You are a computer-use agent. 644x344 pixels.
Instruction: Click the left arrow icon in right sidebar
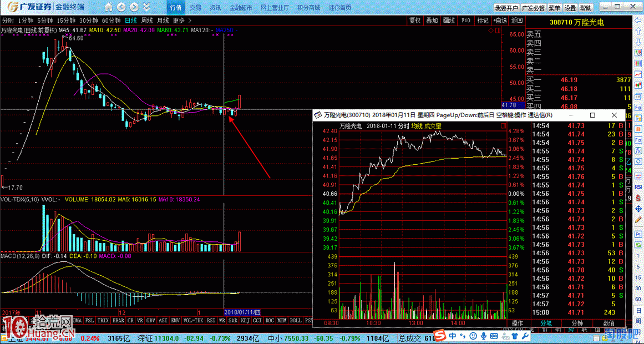(638, 19)
